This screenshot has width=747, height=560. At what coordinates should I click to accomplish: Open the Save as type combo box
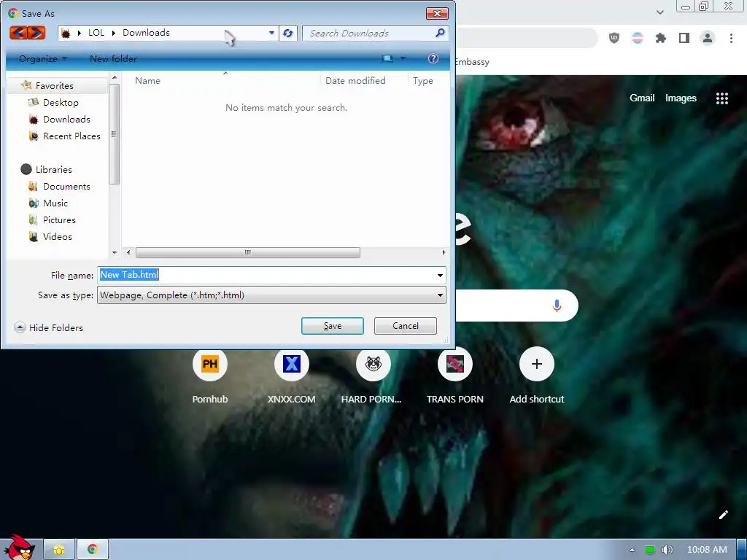coord(271,295)
